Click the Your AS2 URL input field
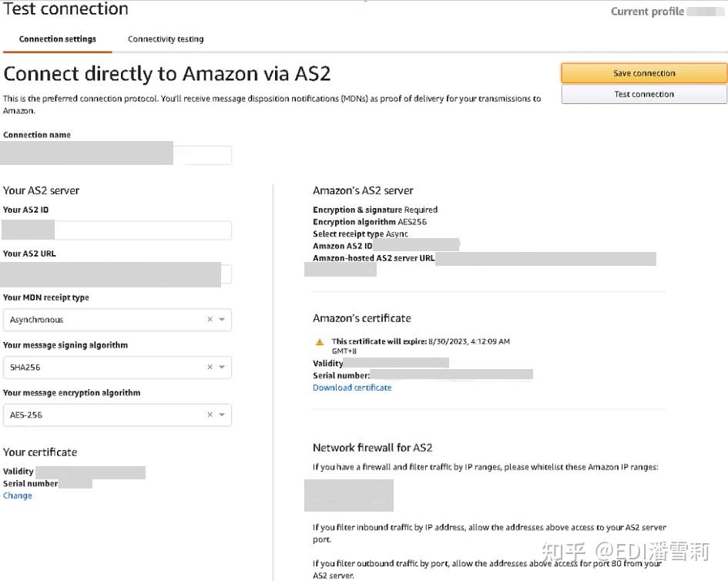This screenshot has width=728, height=581. (116, 274)
